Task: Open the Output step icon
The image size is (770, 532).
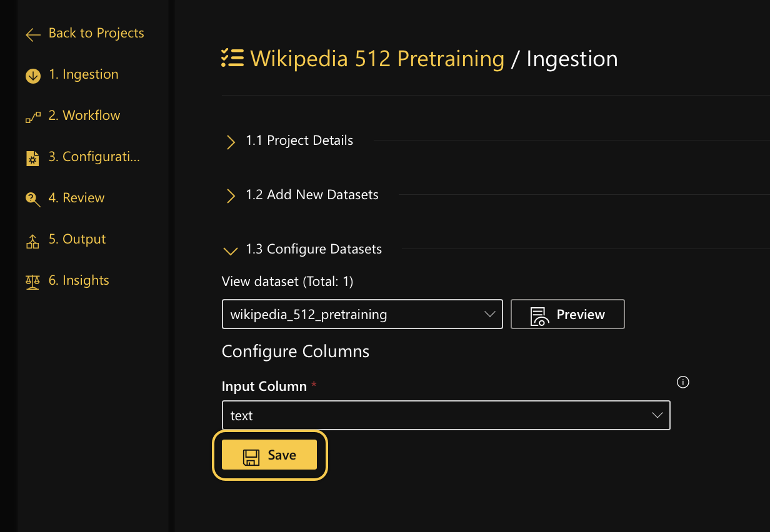Action: point(32,239)
